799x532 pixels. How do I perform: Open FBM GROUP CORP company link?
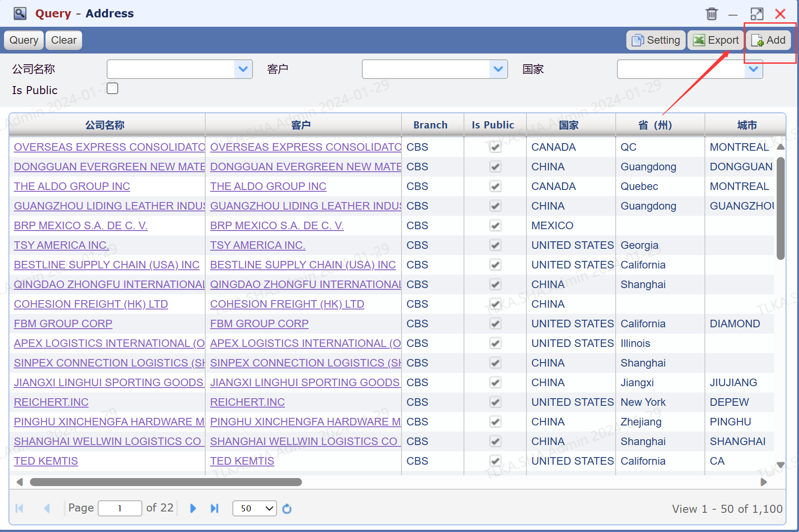coord(63,324)
